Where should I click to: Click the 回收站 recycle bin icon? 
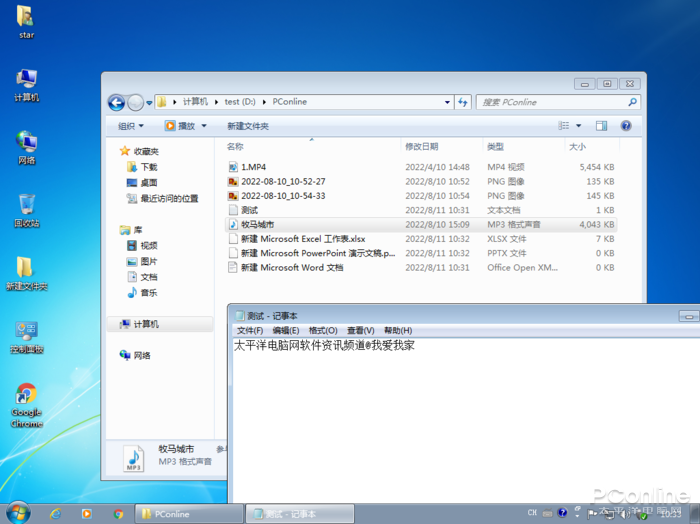point(26,208)
